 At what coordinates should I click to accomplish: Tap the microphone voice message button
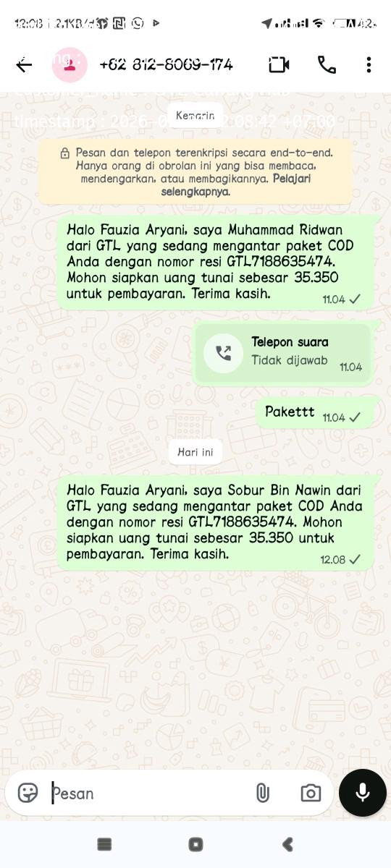363,793
